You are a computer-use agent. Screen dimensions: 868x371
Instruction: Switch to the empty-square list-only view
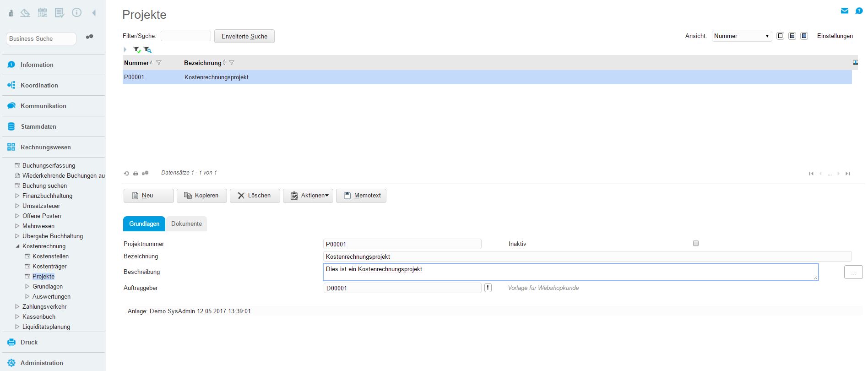[x=781, y=36]
